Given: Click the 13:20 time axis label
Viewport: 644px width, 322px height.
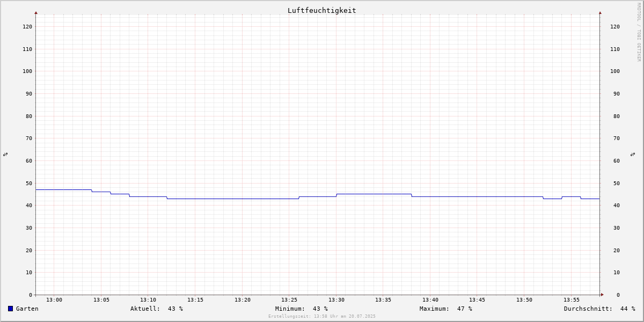Looking at the screenshot, I should [x=243, y=300].
